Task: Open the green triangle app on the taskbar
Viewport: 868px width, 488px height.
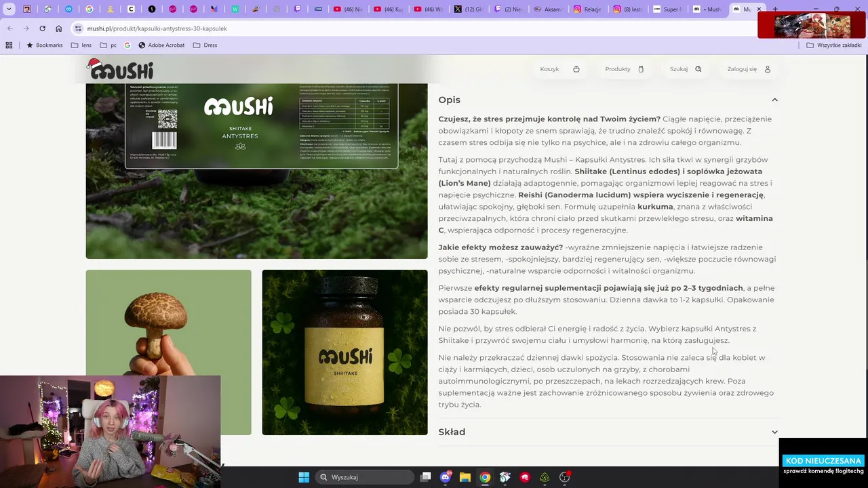Action: coord(544,477)
